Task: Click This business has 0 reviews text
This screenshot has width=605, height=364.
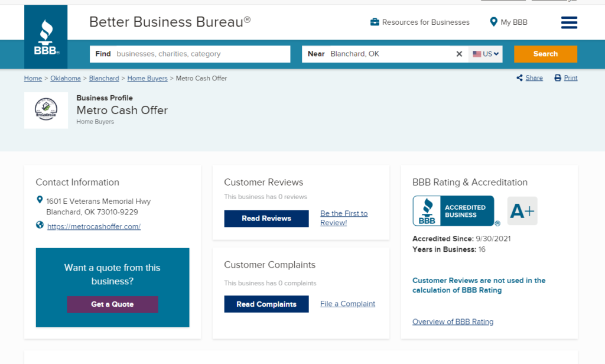Action: click(265, 197)
